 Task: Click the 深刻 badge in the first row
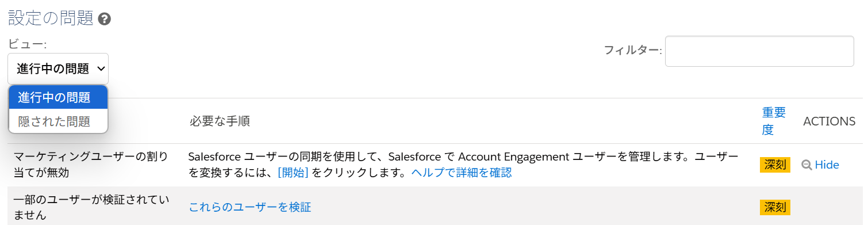[775, 165]
